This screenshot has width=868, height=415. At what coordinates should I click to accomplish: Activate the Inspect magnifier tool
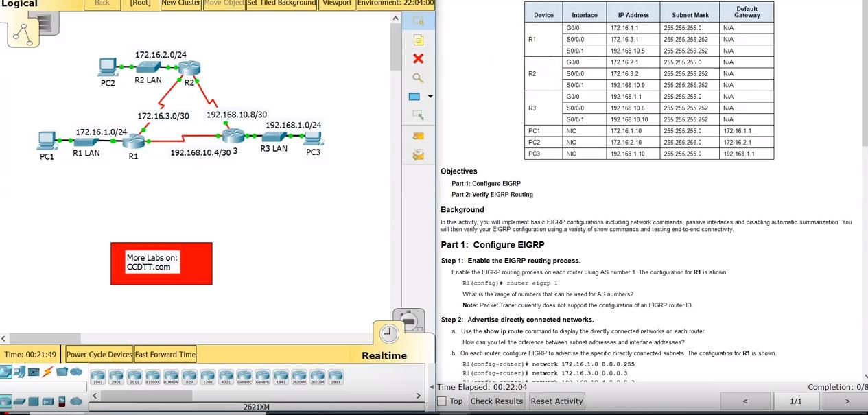click(418, 78)
